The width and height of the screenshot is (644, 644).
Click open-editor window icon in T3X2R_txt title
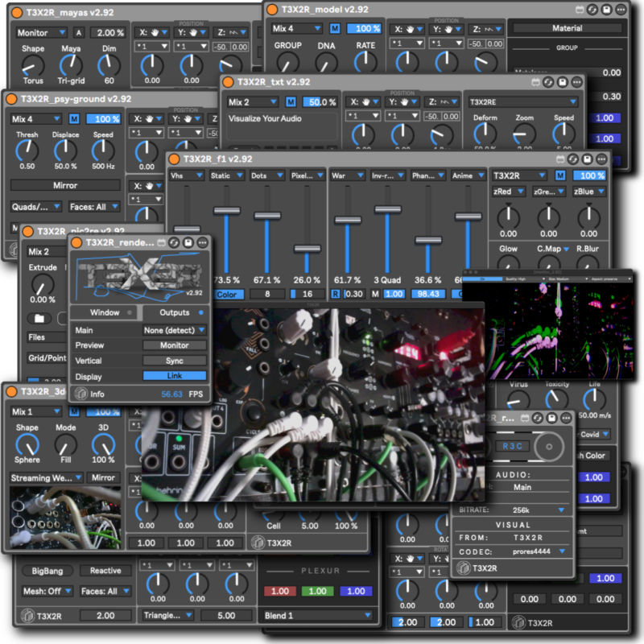(535, 82)
